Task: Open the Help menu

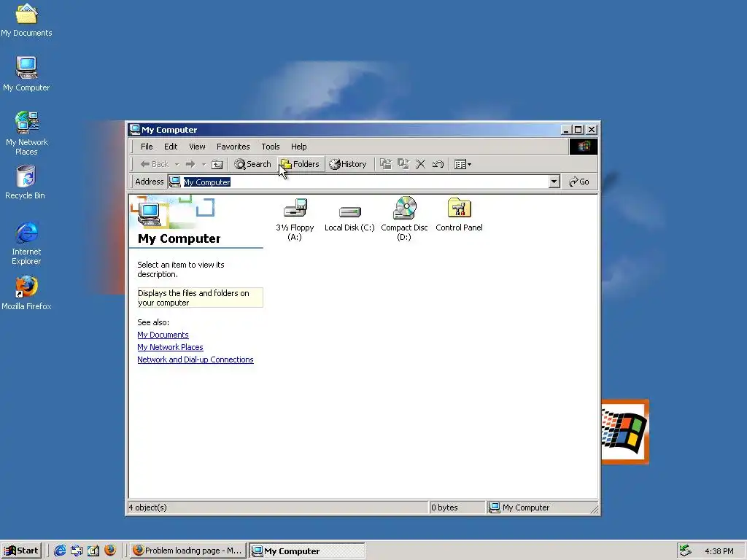Action: 298,147
